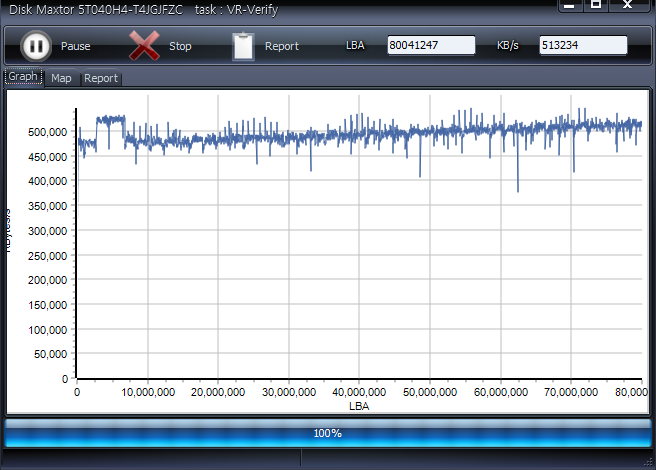Click the round Pause icon
This screenshot has height=470, width=656.
[36, 46]
